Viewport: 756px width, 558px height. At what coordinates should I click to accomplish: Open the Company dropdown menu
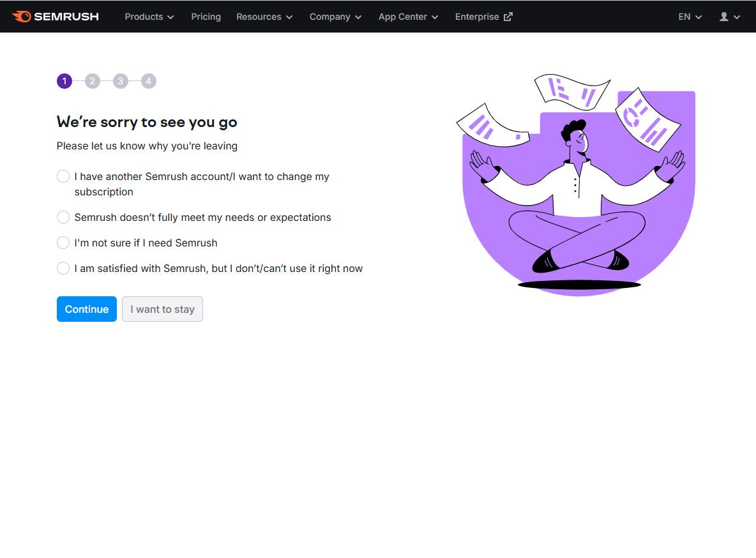tap(335, 17)
